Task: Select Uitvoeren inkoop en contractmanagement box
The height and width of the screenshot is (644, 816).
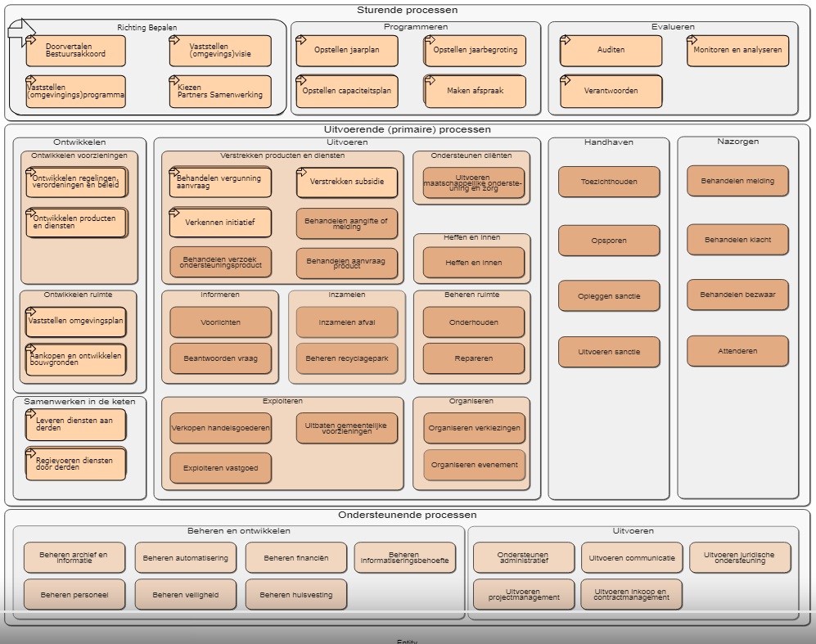Action: coord(632,595)
